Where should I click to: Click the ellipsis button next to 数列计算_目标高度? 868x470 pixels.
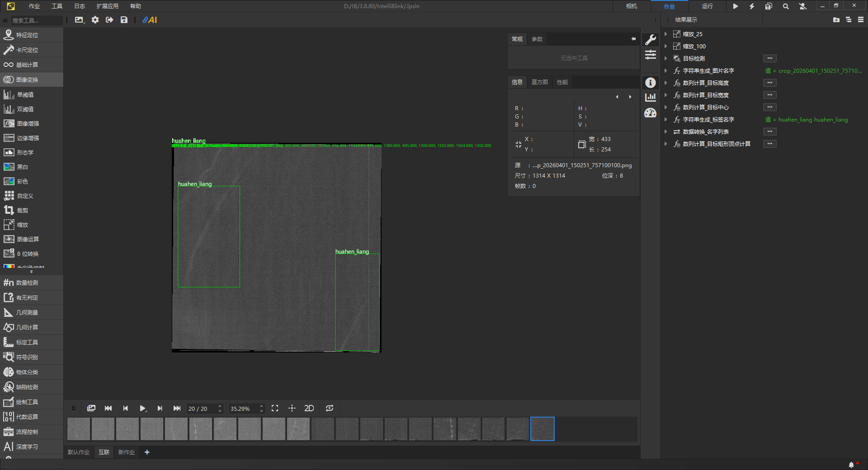click(769, 83)
